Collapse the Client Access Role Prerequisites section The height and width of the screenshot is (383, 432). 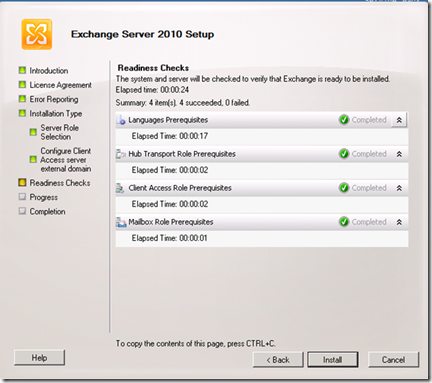pyautogui.click(x=399, y=188)
